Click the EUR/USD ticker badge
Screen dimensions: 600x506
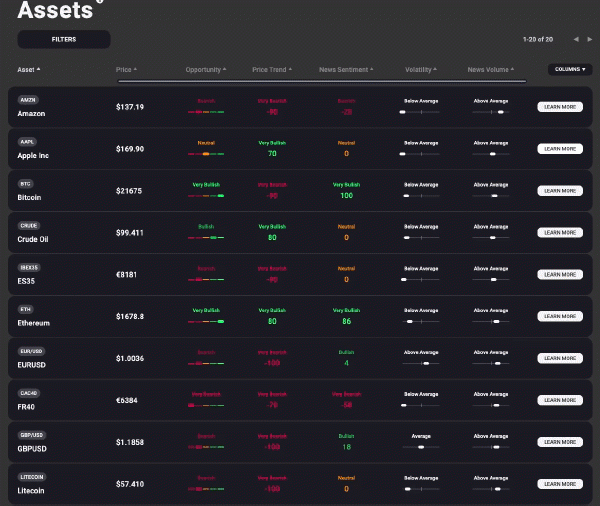click(32, 352)
